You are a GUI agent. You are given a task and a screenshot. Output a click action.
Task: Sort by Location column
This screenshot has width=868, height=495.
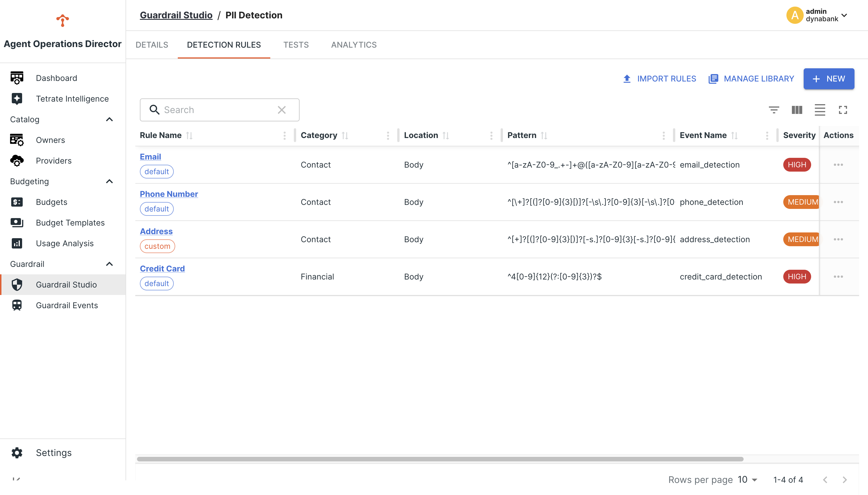[446, 135]
